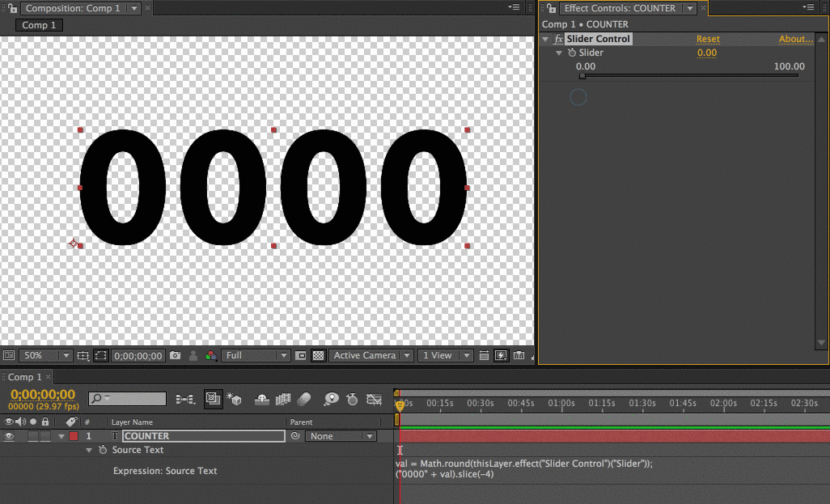Click the Show Snapshot person icon
Screen dimensions: 830x504
(193, 356)
